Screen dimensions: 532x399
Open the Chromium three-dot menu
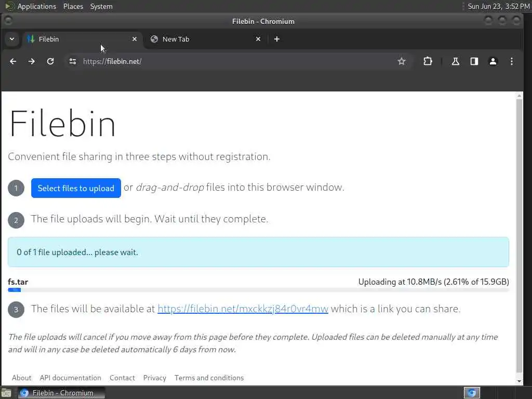pos(512,61)
